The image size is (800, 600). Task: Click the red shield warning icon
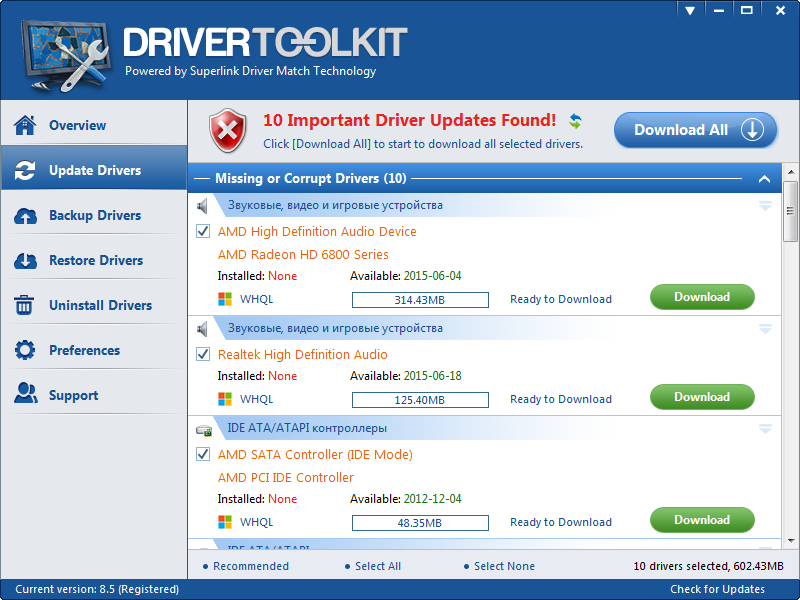[x=228, y=131]
